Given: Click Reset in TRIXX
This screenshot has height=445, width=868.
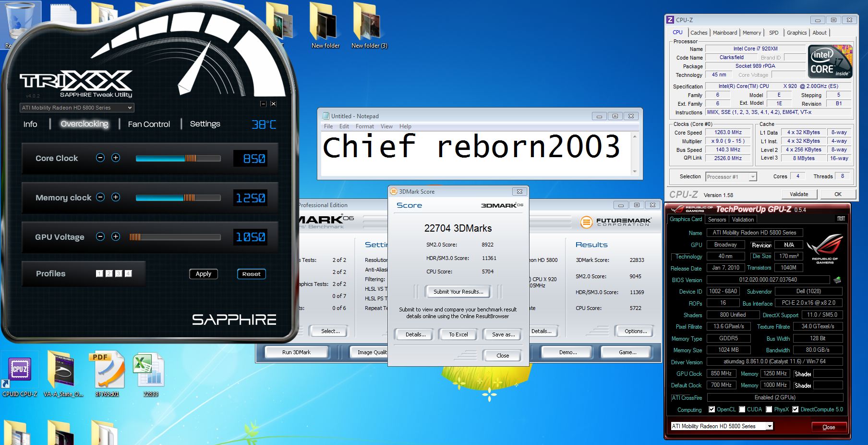Looking at the screenshot, I should 251,274.
